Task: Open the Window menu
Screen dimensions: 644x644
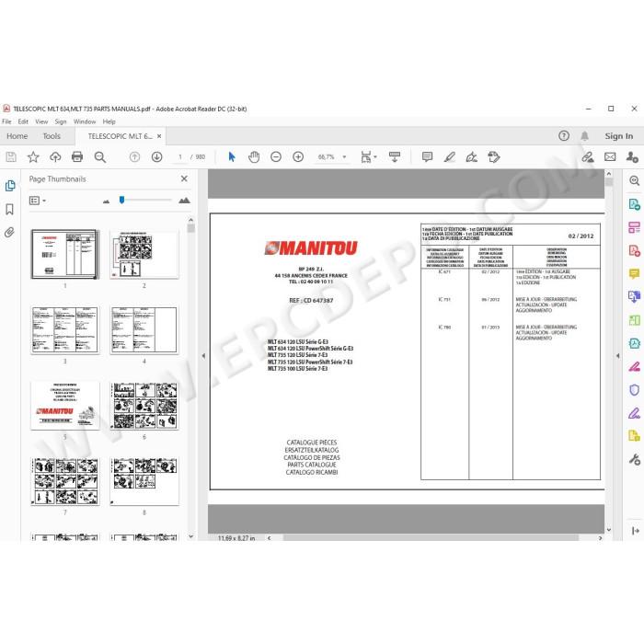Action: pyautogui.click(x=85, y=121)
